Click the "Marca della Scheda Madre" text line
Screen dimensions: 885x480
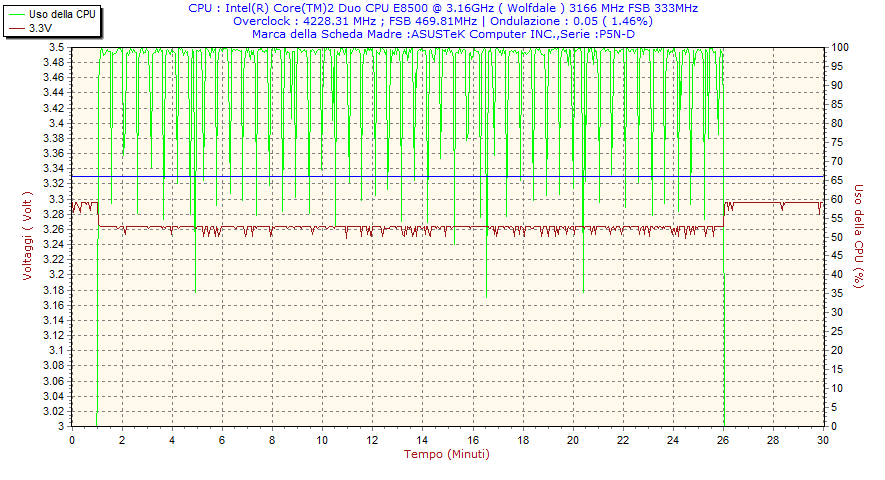pyautogui.click(x=443, y=34)
